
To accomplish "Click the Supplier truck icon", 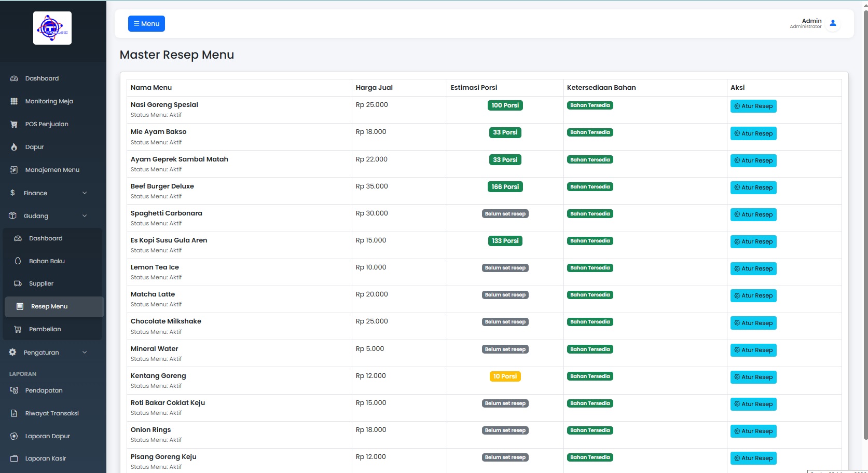I will (18, 283).
